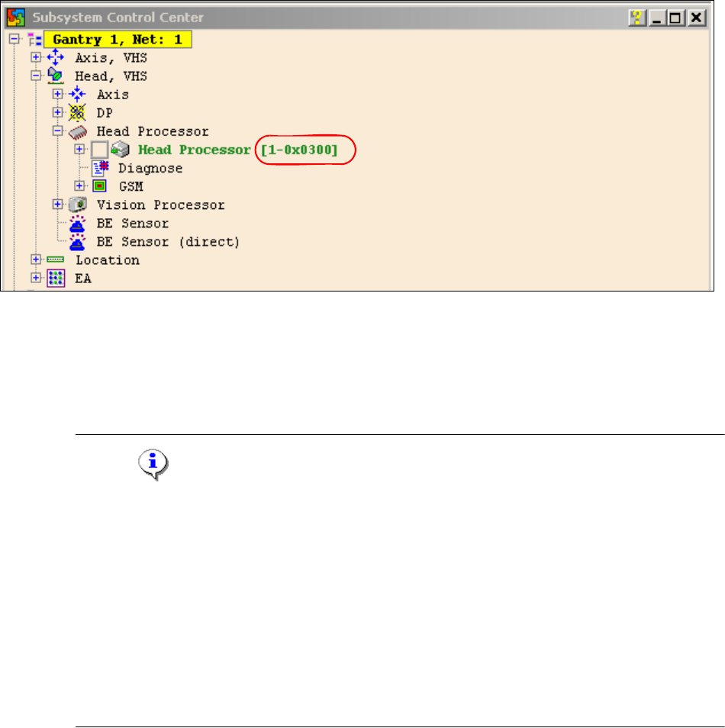Screen dimensions: 725x728
Task: Click the Location ruler icon
Action: 55,259
